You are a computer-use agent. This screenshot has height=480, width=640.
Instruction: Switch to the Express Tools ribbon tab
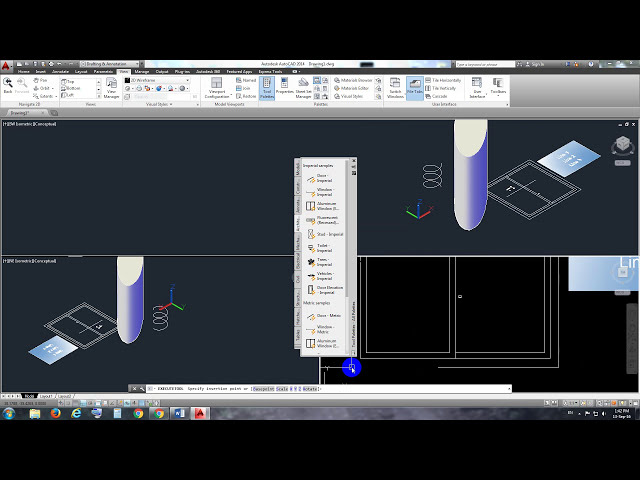coord(270,71)
